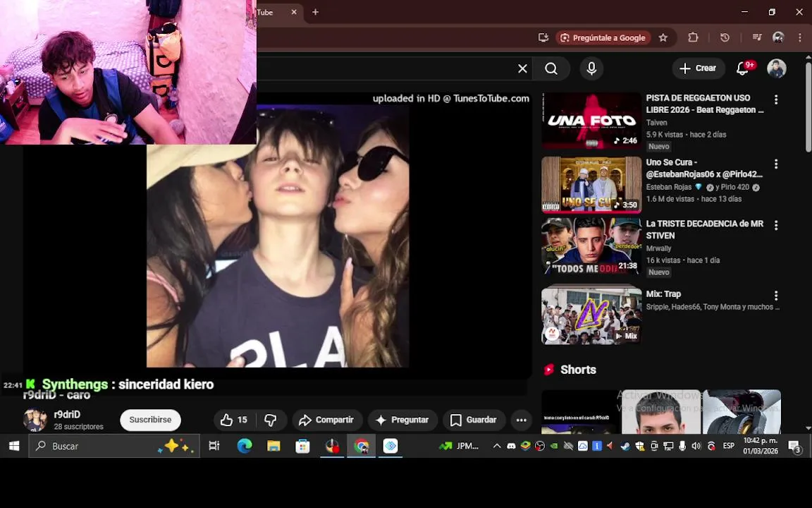Open the r9driD channel name link
This screenshot has width=812, height=508.
(67, 415)
